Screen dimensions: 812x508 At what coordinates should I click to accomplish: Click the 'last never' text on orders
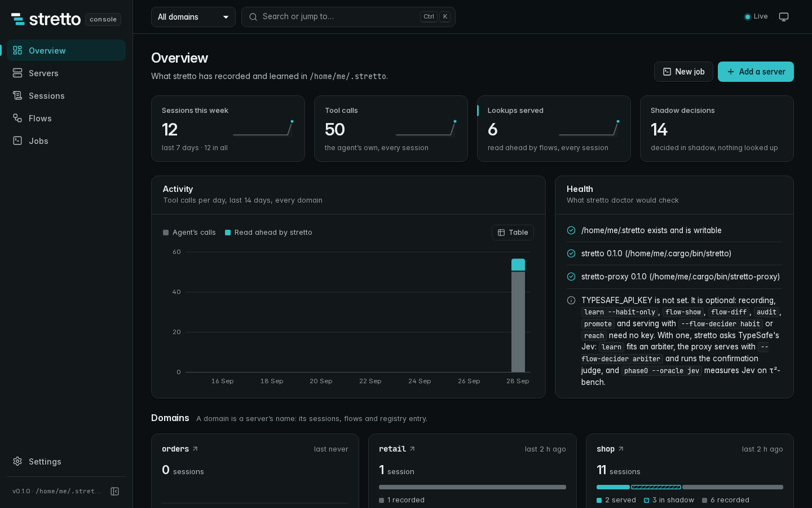coord(331,449)
